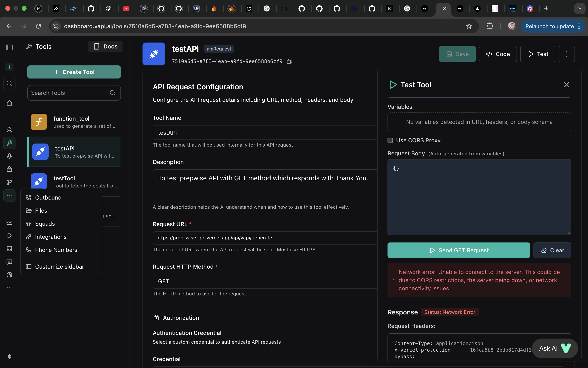Open the Request HTTP Method GET dropdown
588x368 pixels.
[x=265, y=281]
